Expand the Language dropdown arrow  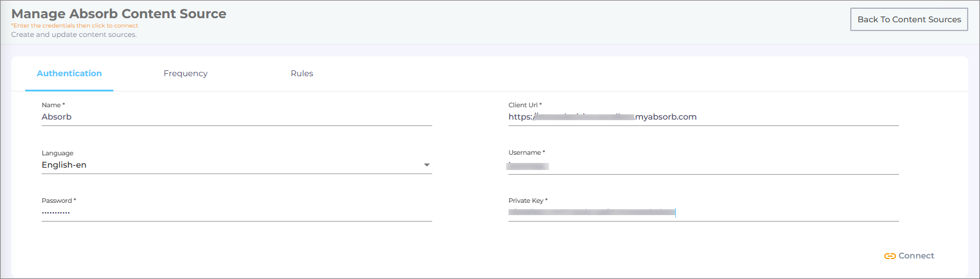tap(427, 165)
